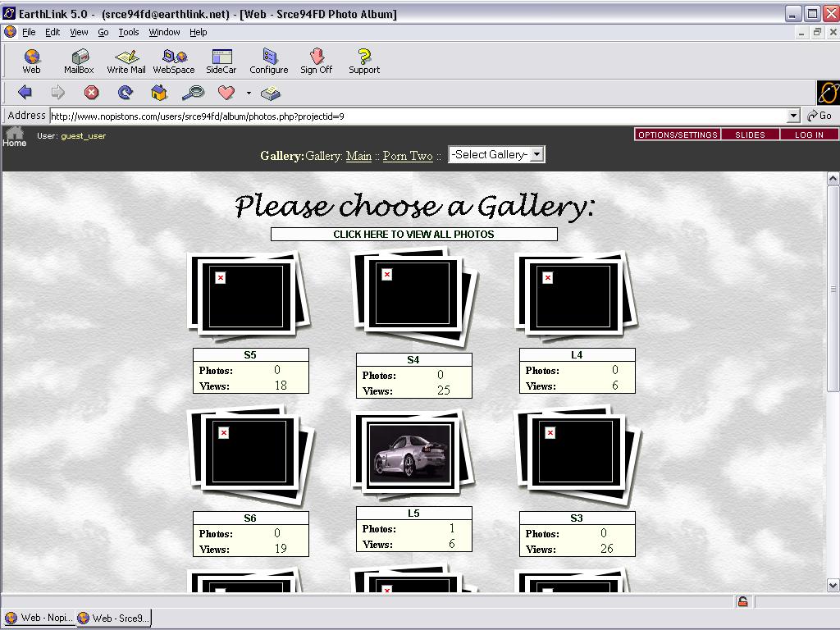
Task: Reload the page with refresh icon
Action: tap(126, 93)
